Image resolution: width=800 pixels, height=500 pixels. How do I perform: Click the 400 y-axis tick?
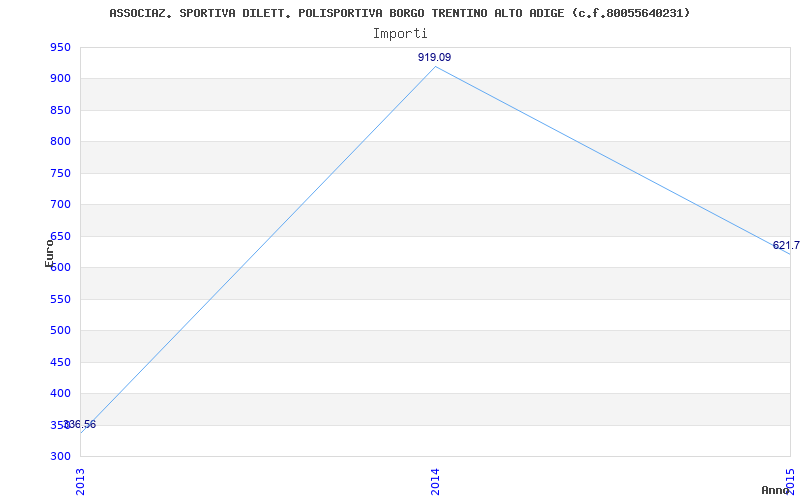click(x=60, y=394)
